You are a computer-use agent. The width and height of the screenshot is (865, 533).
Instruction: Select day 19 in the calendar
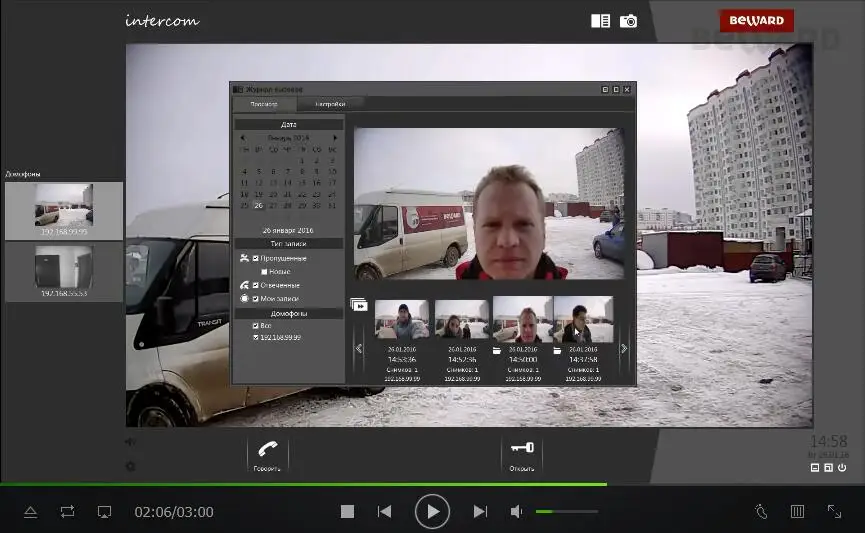click(258, 194)
